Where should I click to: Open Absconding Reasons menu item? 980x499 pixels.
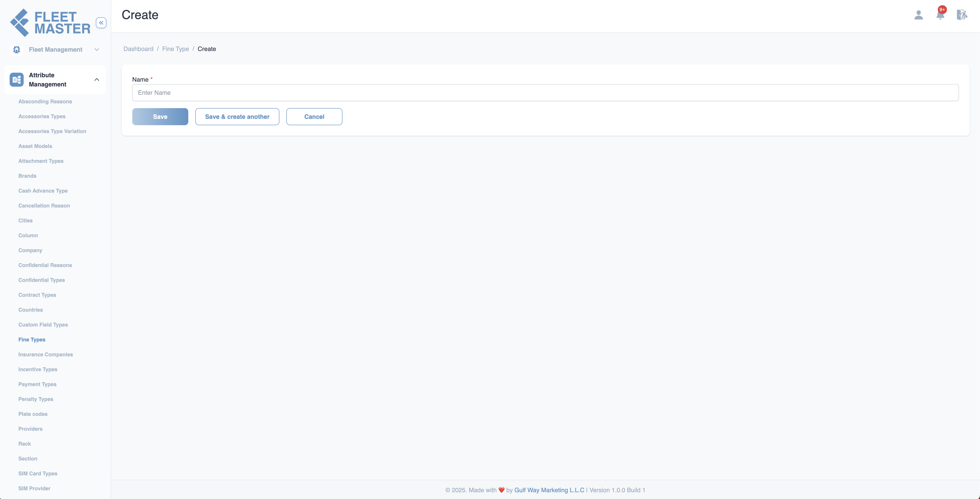[x=45, y=101]
